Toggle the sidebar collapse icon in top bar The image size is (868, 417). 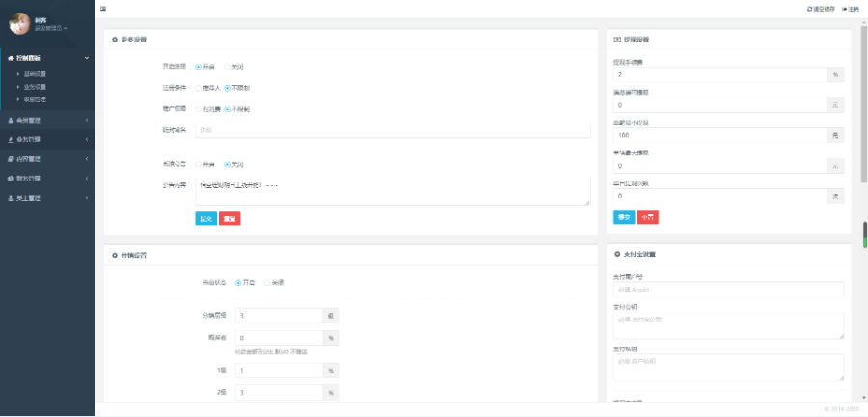click(103, 9)
